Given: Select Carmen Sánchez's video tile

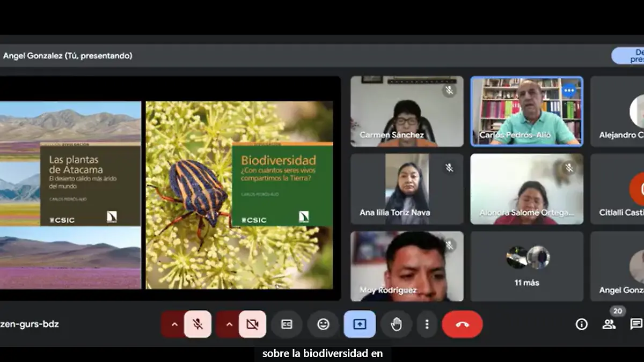Looking at the screenshot, I should pyautogui.click(x=407, y=112).
